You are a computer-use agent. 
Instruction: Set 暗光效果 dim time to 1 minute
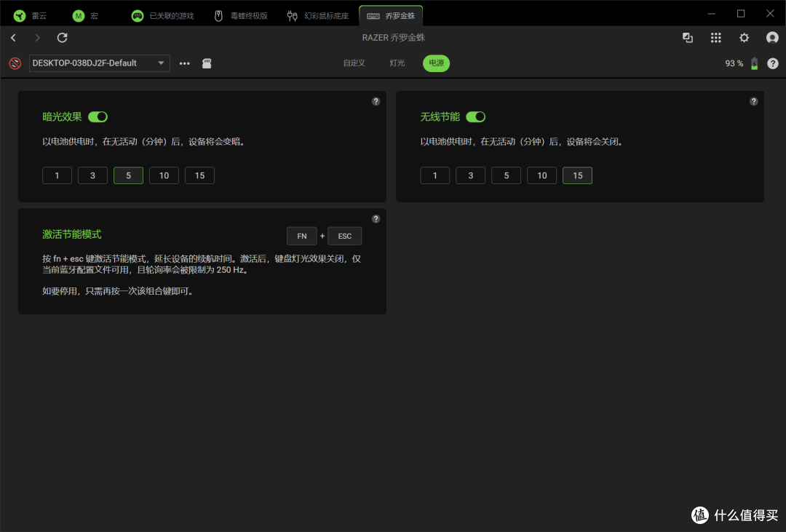57,175
